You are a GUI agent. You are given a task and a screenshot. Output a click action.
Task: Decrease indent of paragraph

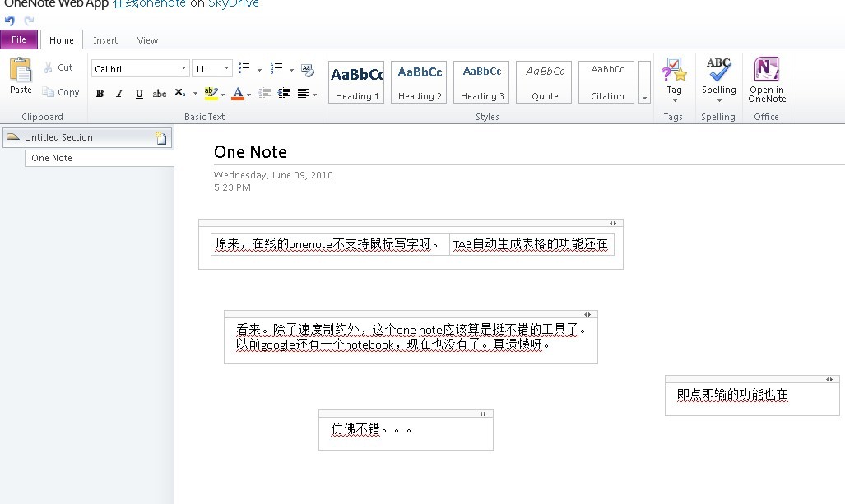[264, 94]
